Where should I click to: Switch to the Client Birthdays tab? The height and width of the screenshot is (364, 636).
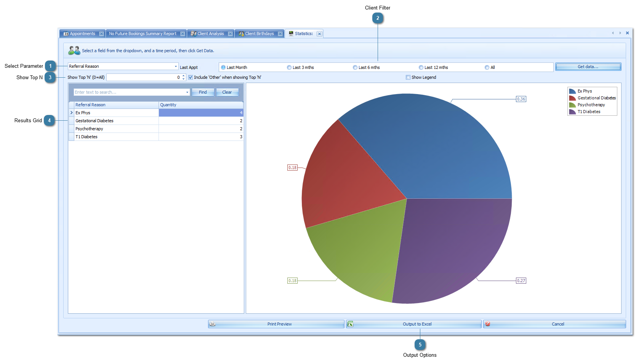tap(260, 34)
